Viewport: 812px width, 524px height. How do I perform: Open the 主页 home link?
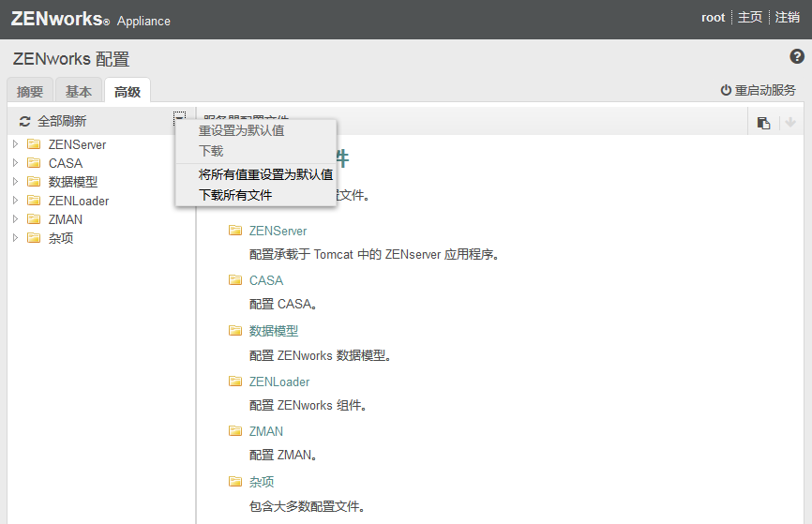pyautogui.click(x=750, y=18)
